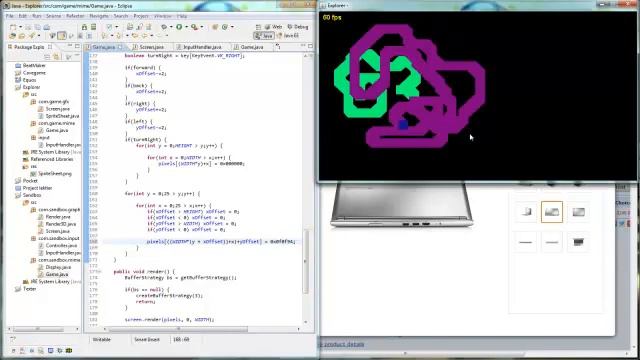The height and width of the screenshot is (360, 640).
Task: Click the Back navigation arrow icon
Action: (x=144, y=36)
